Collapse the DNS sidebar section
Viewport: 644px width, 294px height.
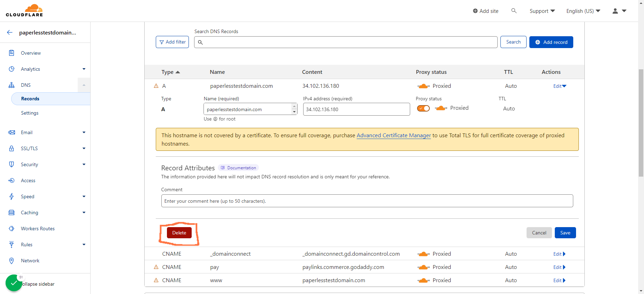(84, 85)
